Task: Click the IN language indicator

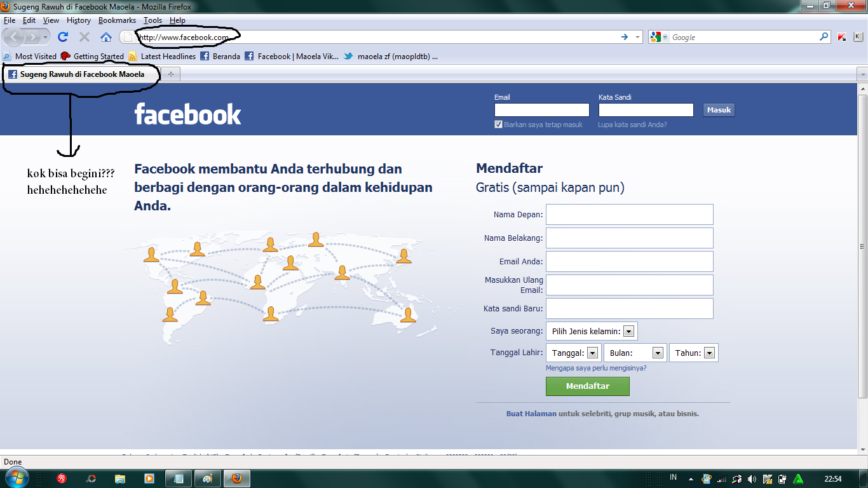Action: point(673,477)
